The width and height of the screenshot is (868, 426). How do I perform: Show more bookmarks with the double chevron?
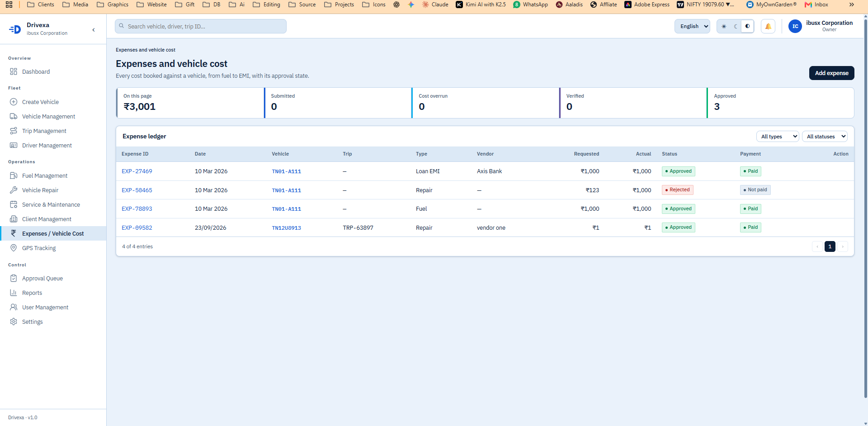click(x=852, y=5)
